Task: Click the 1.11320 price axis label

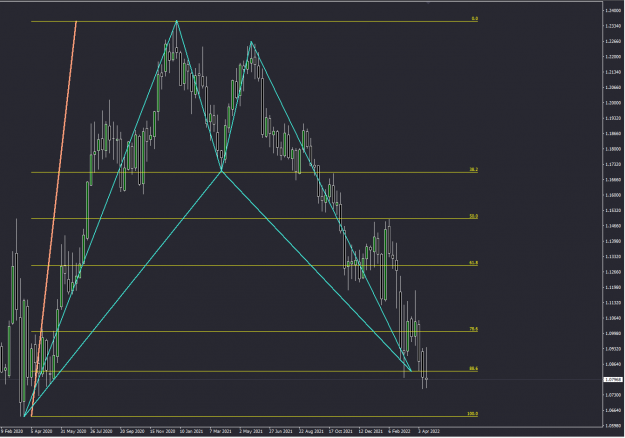Action: point(613,303)
